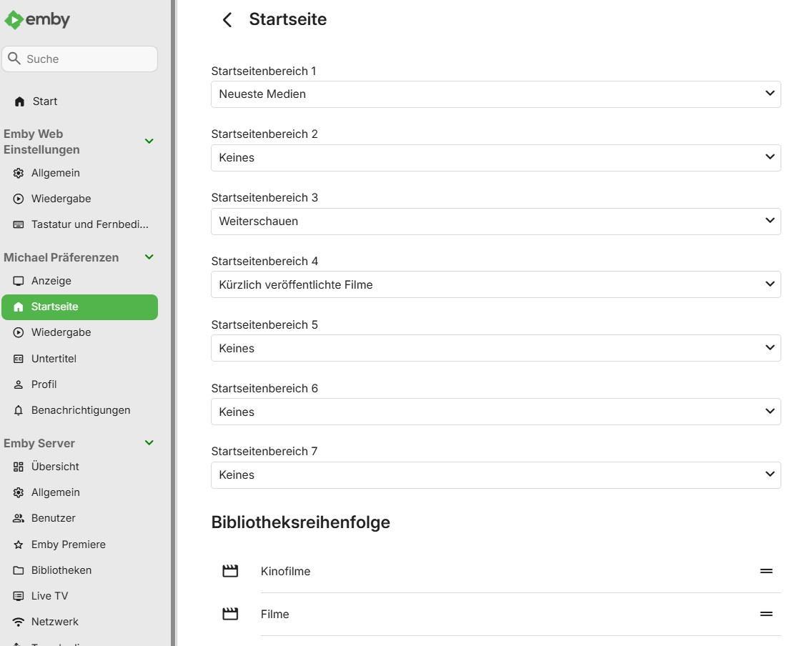Collapse the Emby Web Einstellungen section
Image resolution: width=812 pixels, height=646 pixels.
point(149,141)
